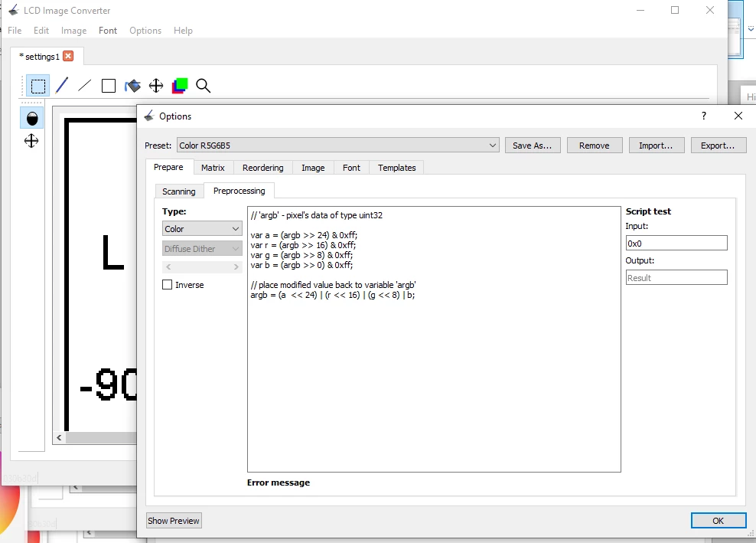
Task: Expand the Preset dropdown Color R5G6B5
Action: pos(338,146)
